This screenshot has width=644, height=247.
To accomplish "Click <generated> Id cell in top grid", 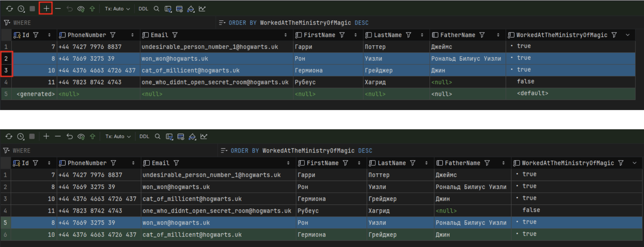I will 34,94.
